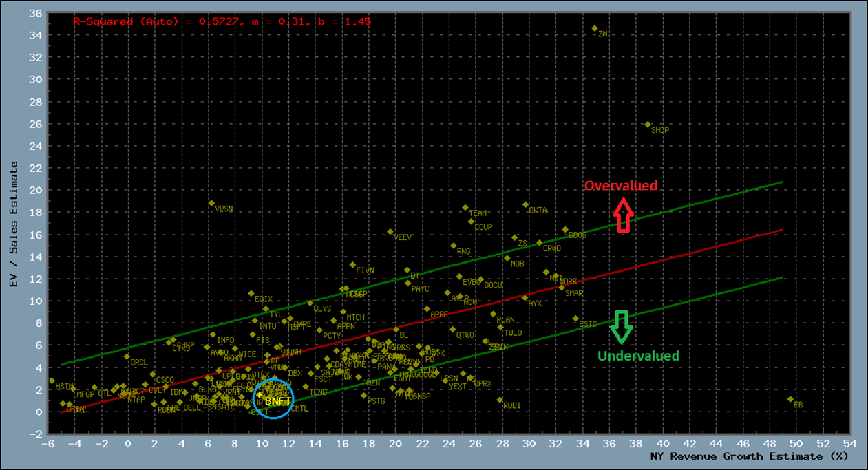Click the "INFO" ticker label
The image size is (868, 470).
point(226,341)
